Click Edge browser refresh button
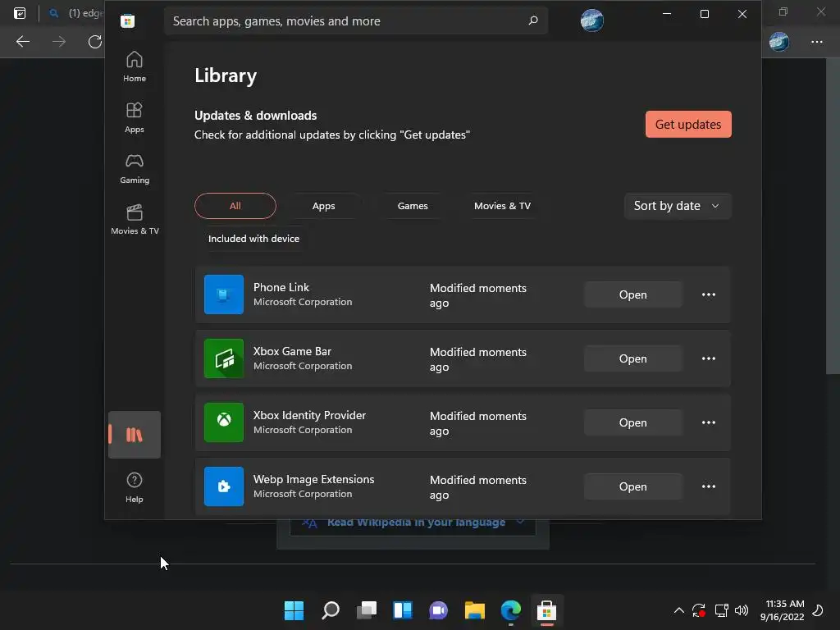 tap(95, 42)
